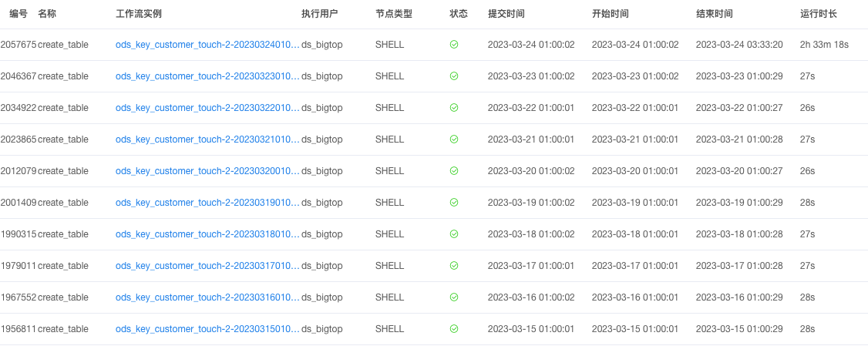
Task: Open workflow instance ods_key_customer_touch-2-20230320010
Action: [207, 171]
